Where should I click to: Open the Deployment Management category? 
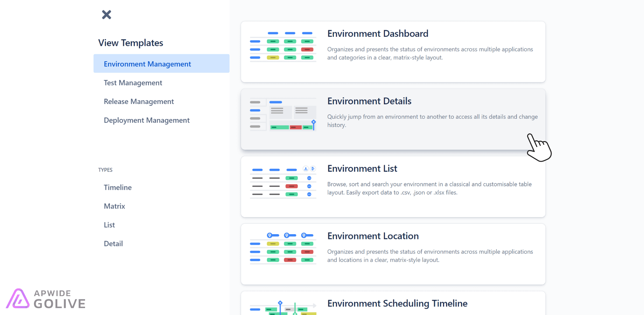[x=147, y=120]
